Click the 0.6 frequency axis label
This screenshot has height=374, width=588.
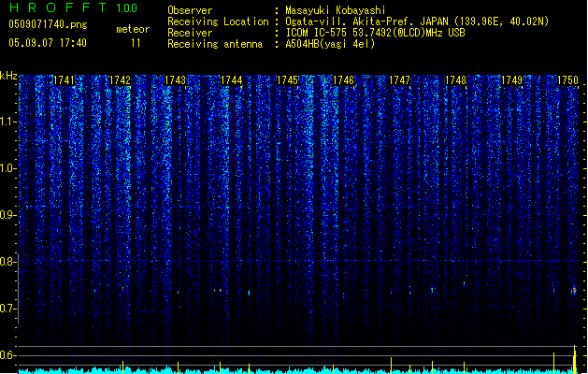(x=7, y=355)
